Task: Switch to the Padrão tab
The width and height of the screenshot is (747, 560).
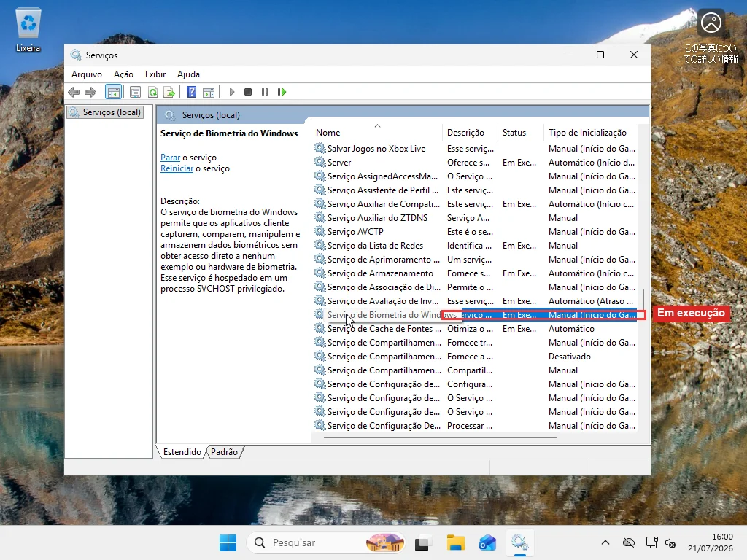Action: point(224,452)
